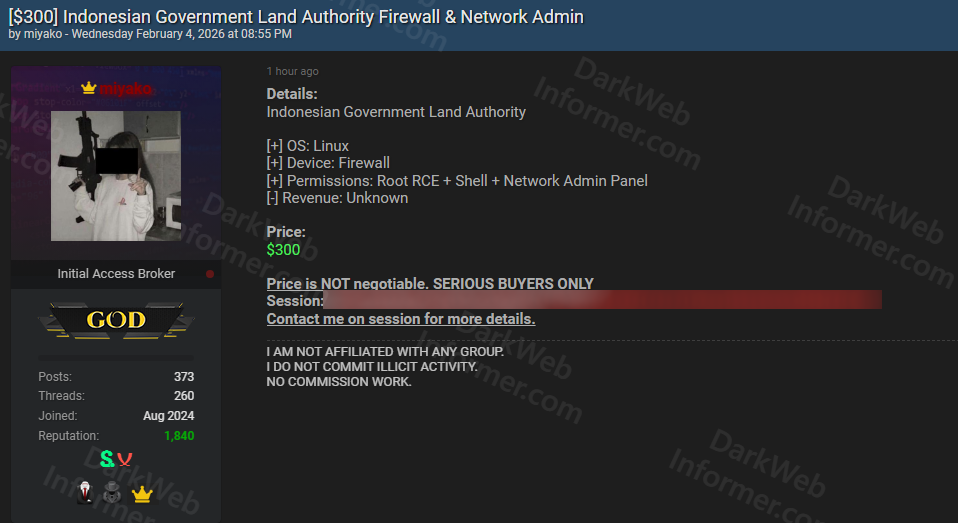
Task: Click the gold crown badge at bottom
Action: tap(142, 493)
